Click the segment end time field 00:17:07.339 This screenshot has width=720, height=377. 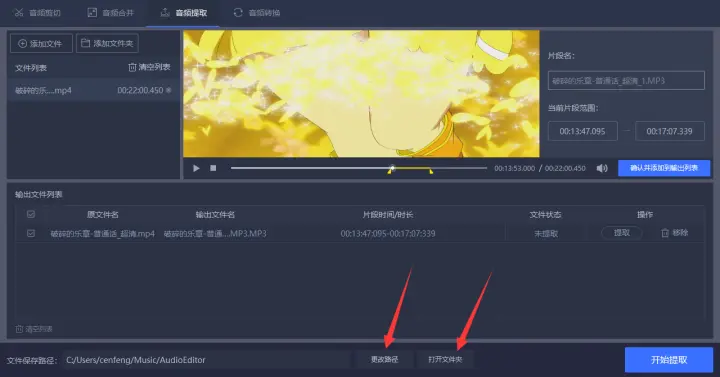[x=669, y=131]
